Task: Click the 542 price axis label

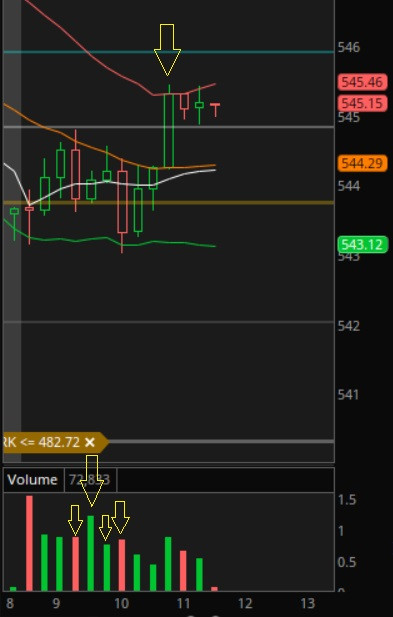Action: click(x=349, y=326)
